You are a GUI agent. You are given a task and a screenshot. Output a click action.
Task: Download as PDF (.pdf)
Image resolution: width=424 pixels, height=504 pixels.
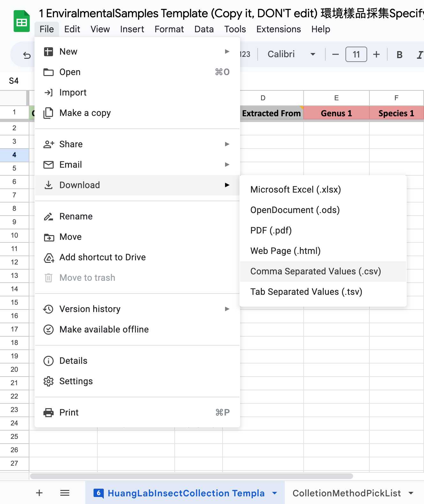[323, 231]
